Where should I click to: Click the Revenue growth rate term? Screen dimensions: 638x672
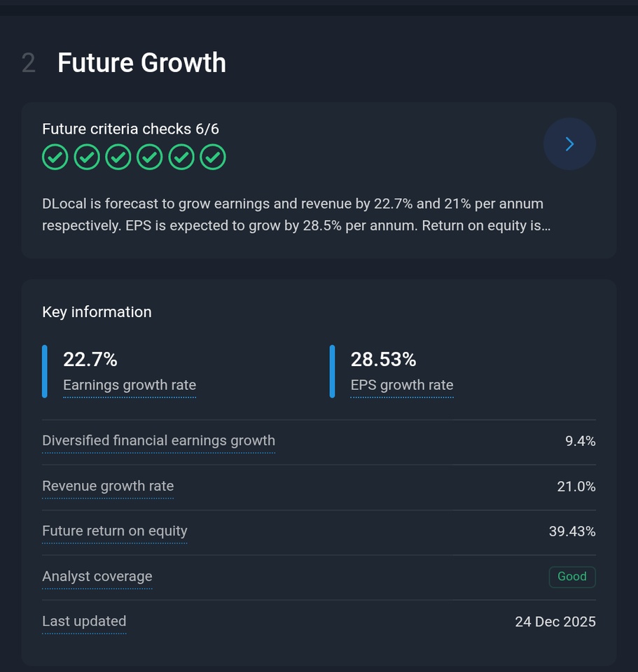[x=108, y=486]
